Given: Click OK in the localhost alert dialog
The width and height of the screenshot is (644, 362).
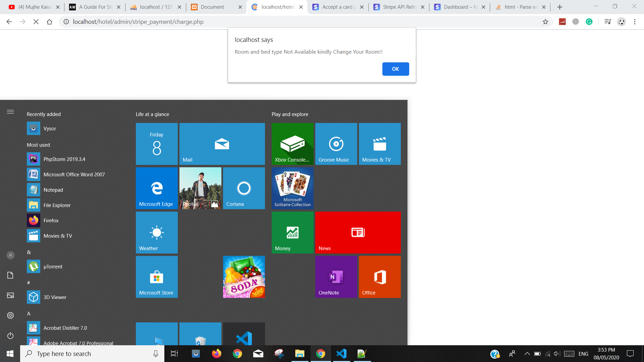Looking at the screenshot, I should pos(395,69).
